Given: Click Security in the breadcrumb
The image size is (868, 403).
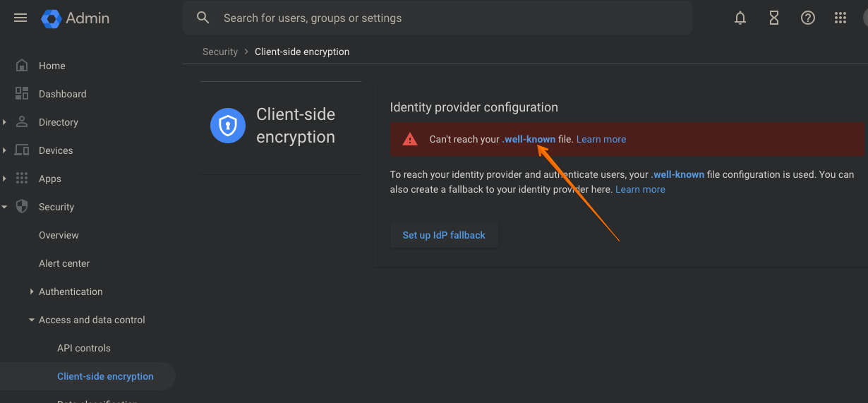Looking at the screenshot, I should (220, 52).
